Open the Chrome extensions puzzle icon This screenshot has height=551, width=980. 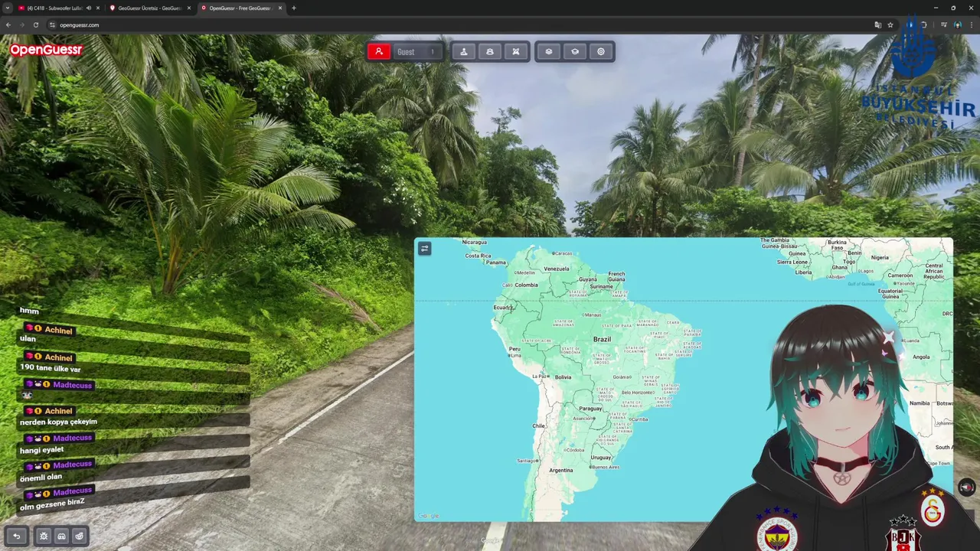coord(923,24)
